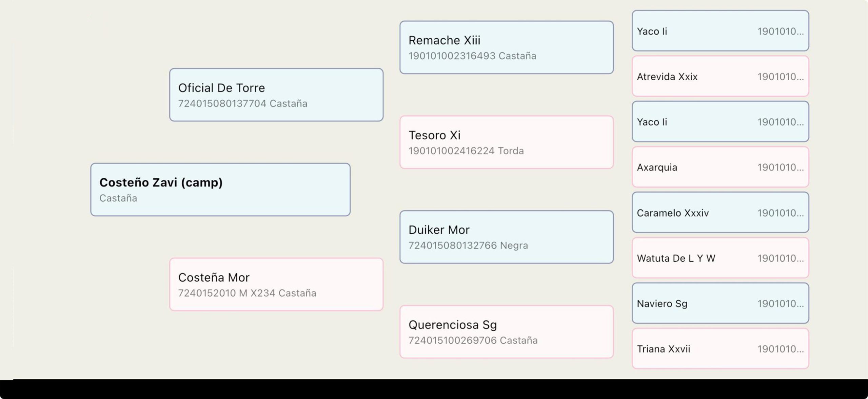Open the top Yaco Ii ancestor card
Viewport: 868px width, 399px height.
point(721,31)
